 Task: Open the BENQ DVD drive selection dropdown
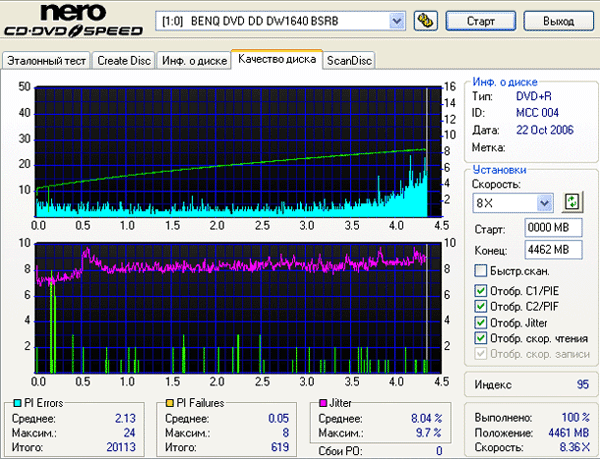(396, 20)
